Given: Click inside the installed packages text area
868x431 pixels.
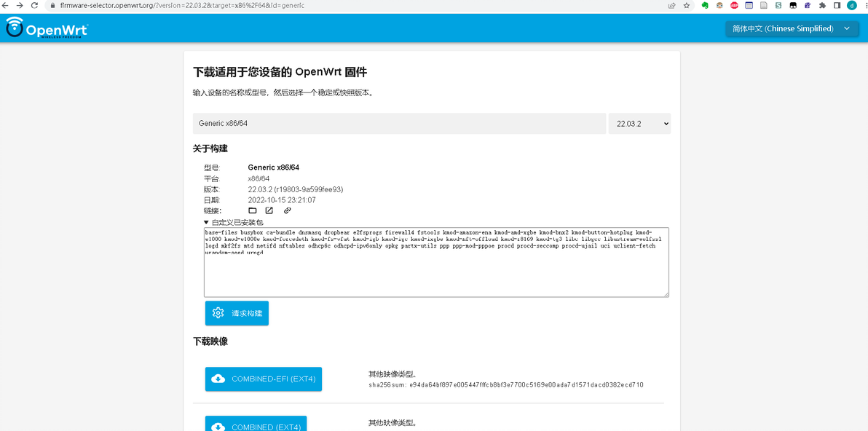Looking at the screenshot, I should click(436, 262).
